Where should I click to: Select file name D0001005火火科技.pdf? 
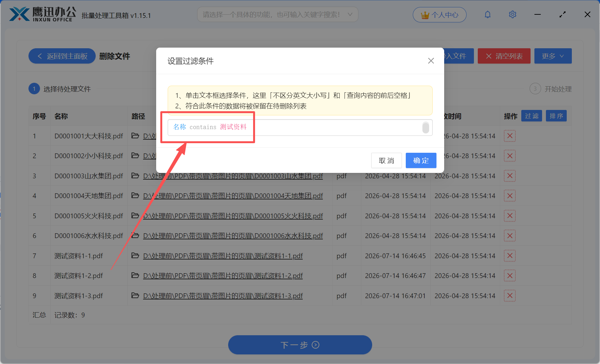click(89, 216)
